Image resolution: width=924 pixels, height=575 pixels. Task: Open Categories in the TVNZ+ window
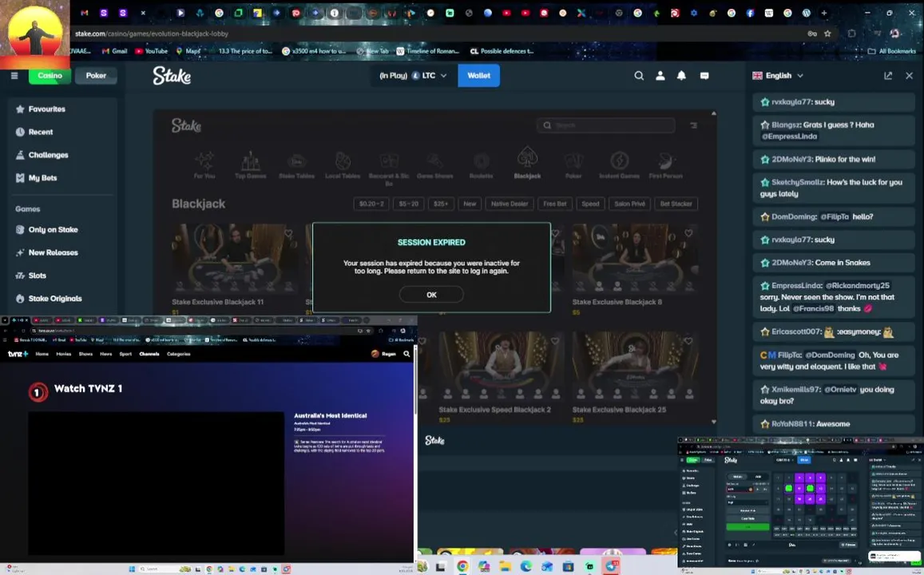[x=179, y=354]
